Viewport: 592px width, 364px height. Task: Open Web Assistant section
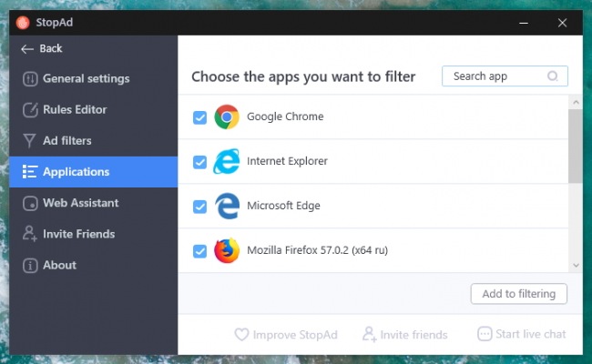pos(93,203)
